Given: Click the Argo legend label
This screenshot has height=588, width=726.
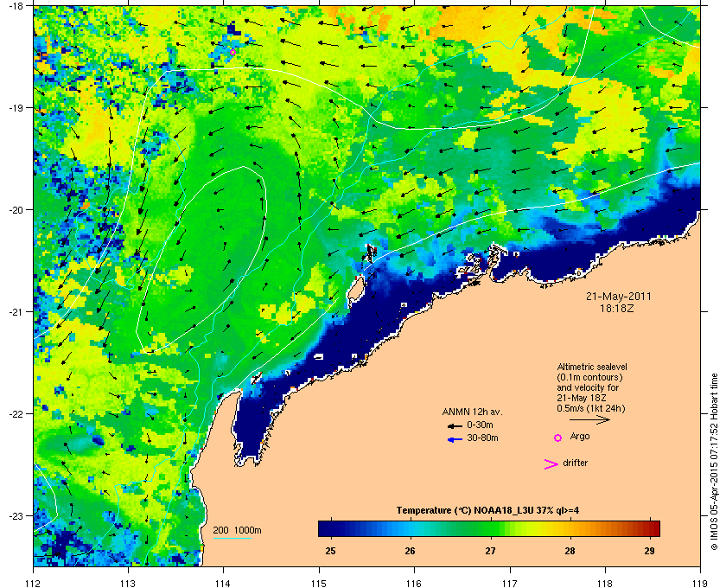Looking at the screenshot, I should (580, 437).
